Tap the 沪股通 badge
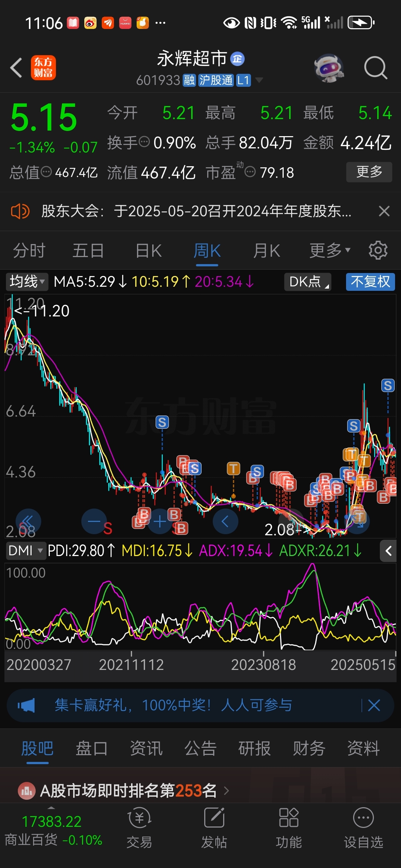This screenshot has width=401, height=868. pos(216,80)
